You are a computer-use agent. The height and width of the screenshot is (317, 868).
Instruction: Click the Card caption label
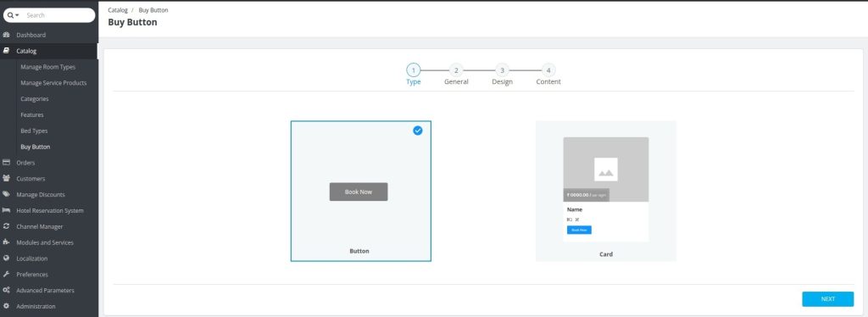coord(606,254)
